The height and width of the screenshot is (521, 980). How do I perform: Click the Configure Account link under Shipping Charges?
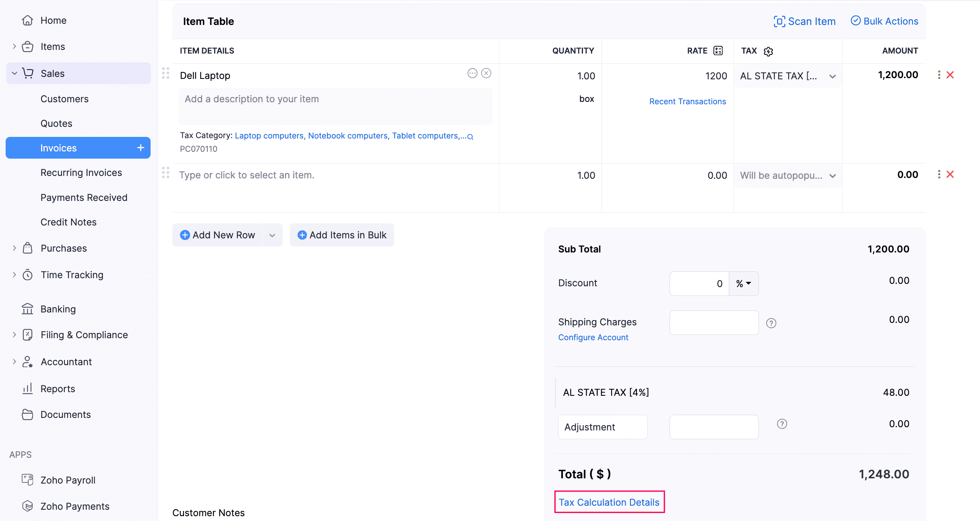[593, 337]
